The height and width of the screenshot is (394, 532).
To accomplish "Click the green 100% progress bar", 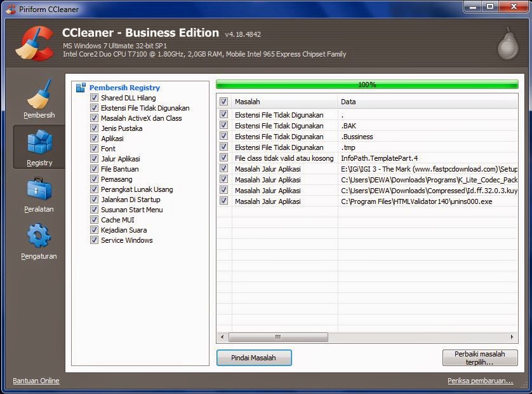I will (367, 83).
